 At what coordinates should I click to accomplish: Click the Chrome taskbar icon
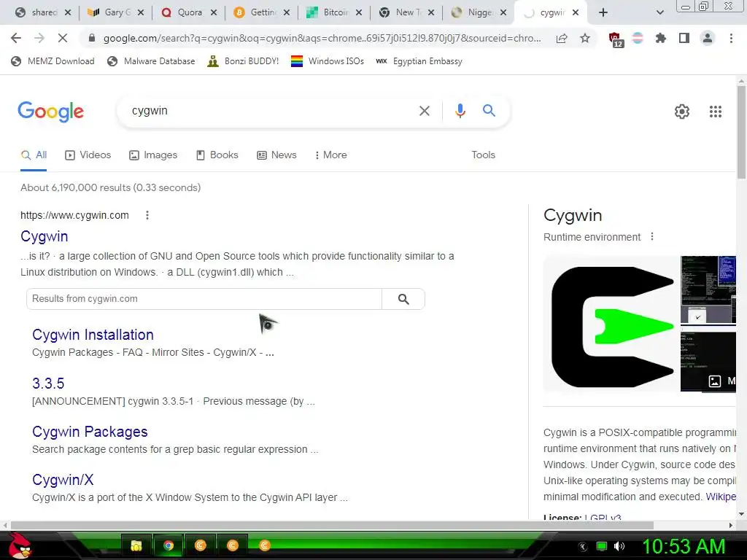[169, 545]
